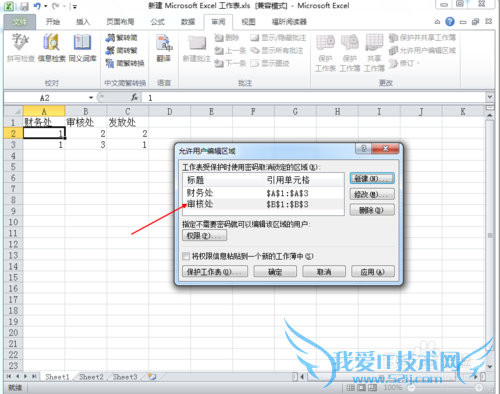Click the 拼写检查 spell check icon

click(20, 48)
